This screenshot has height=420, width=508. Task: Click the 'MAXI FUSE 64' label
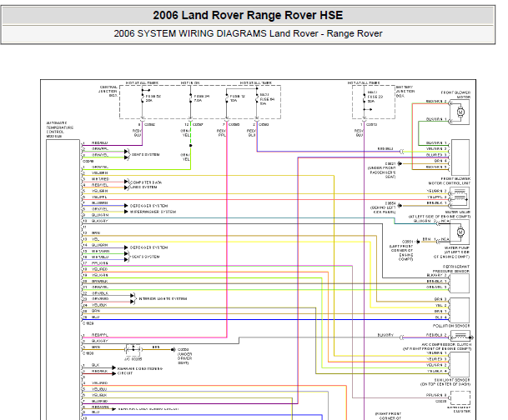267,99
